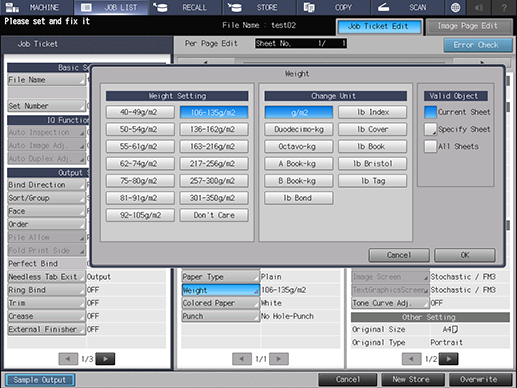Confirm weight dialog with OK

pos(465,255)
